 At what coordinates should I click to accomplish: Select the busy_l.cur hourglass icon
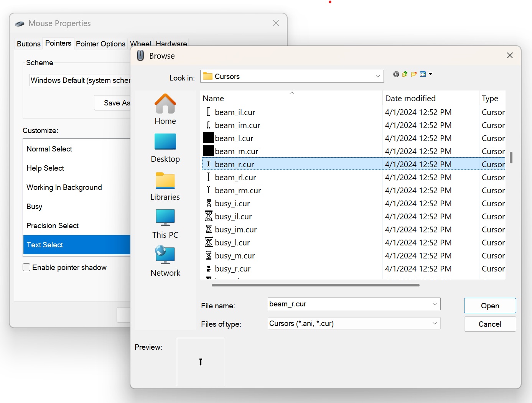tap(209, 242)
